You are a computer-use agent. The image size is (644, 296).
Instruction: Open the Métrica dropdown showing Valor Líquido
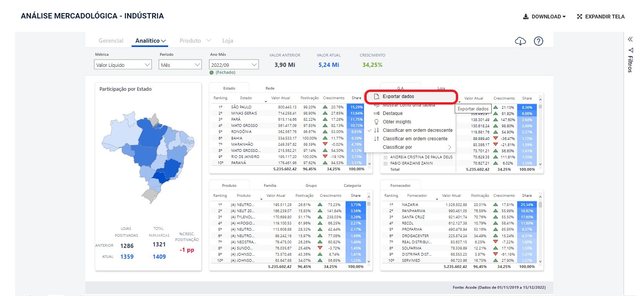[x=123, y=65]
